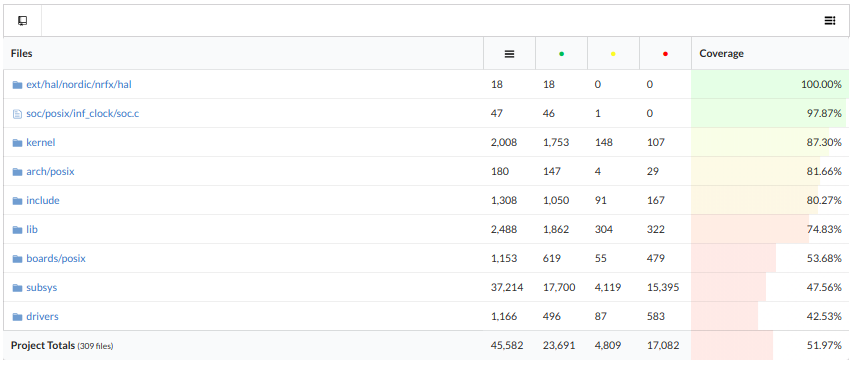Click the monitor icon in top-left corner

point(22,21)
